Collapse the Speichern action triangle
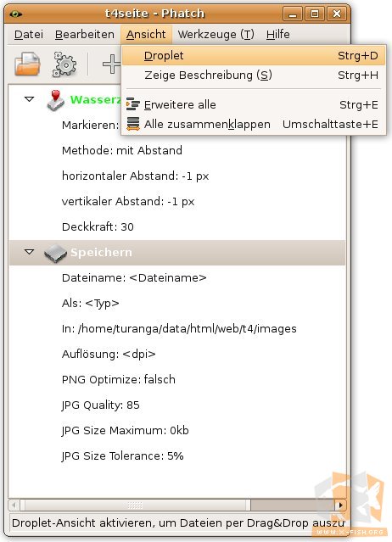 pos(30,252)
